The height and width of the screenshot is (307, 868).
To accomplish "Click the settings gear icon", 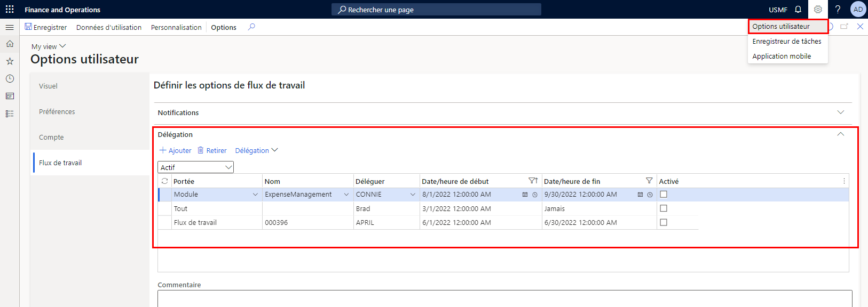I will click(x=818, y=10).
